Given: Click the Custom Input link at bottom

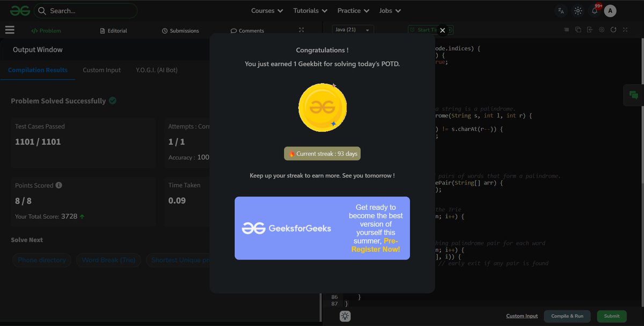Looking at the screenshot, I should tap(522, 316).
